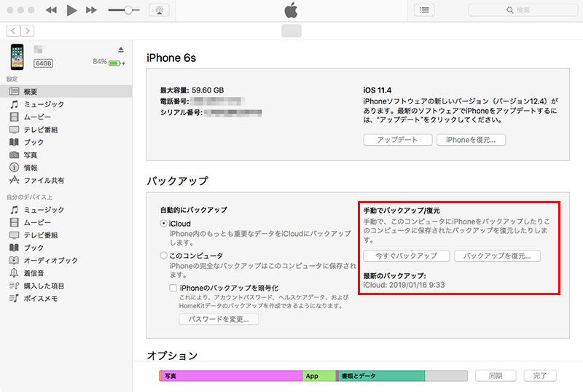583x392 pixels.
Task: Click the パスワードを変更... button
Action: coord(219,319)
